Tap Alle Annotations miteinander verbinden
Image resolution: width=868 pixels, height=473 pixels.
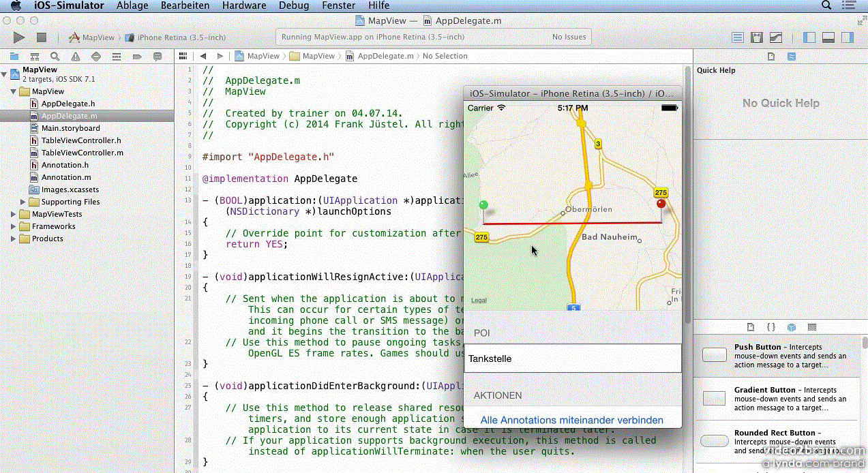click(x=572, y=420)
